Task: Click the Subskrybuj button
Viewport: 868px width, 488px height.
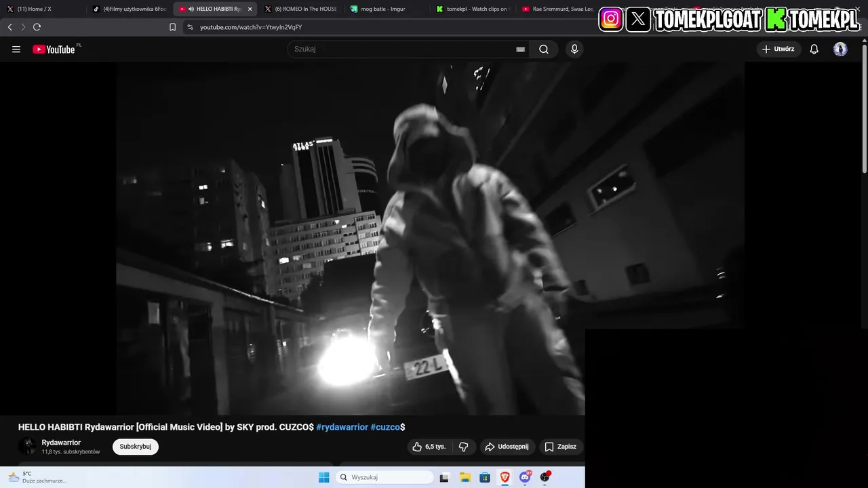Action: pyautogui.click(x=136, y=447)
